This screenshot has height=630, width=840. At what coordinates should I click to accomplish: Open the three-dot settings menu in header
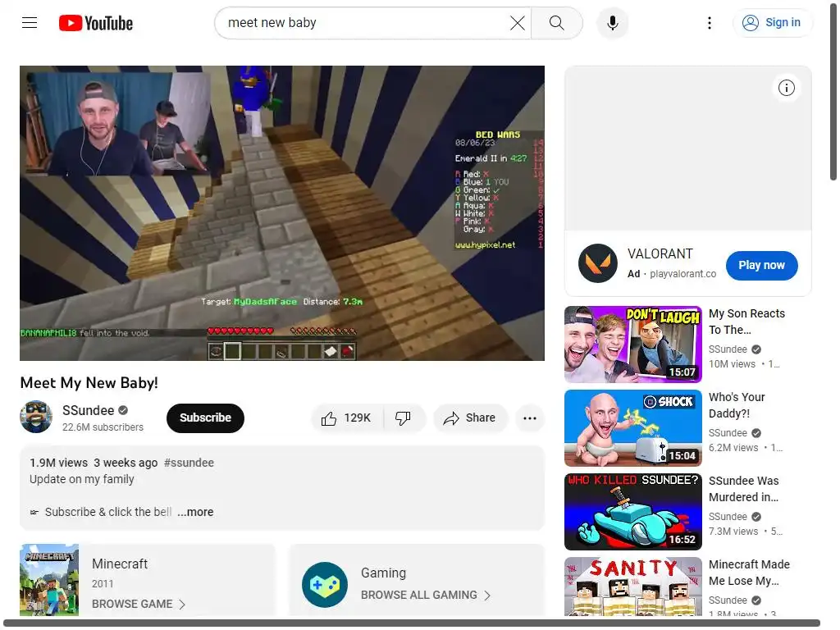(710, 23)
